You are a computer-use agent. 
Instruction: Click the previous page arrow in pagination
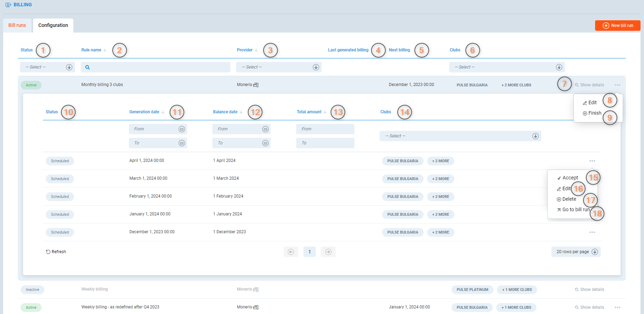[x=291, y=252]
